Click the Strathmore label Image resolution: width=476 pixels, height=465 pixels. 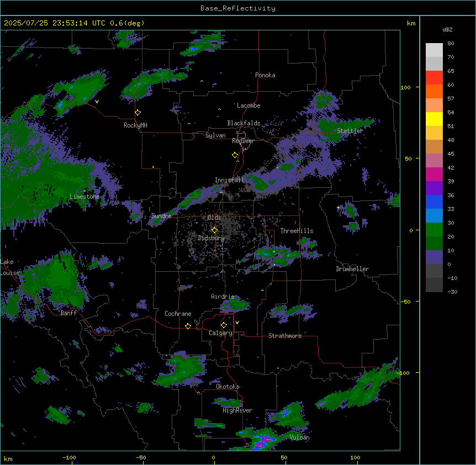pos(285,336)
